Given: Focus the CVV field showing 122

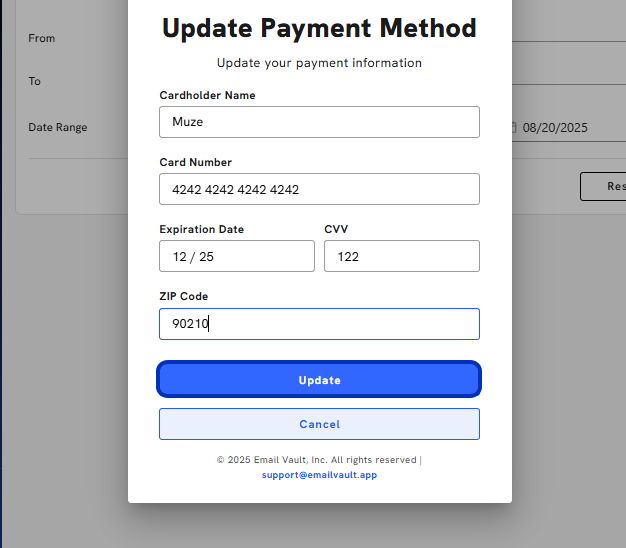Looking at the screenshot, I should (x=402, y=256).
